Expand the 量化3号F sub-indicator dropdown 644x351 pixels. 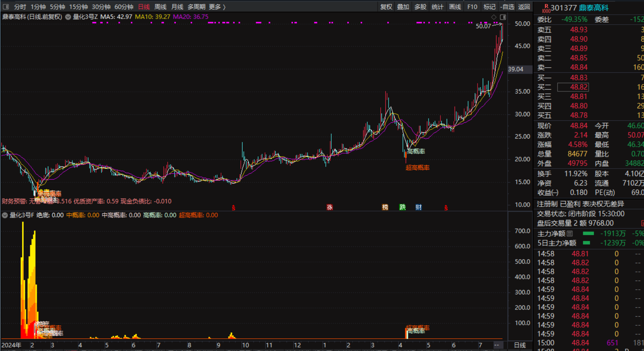pyautogui.click(x=5, y=215)
